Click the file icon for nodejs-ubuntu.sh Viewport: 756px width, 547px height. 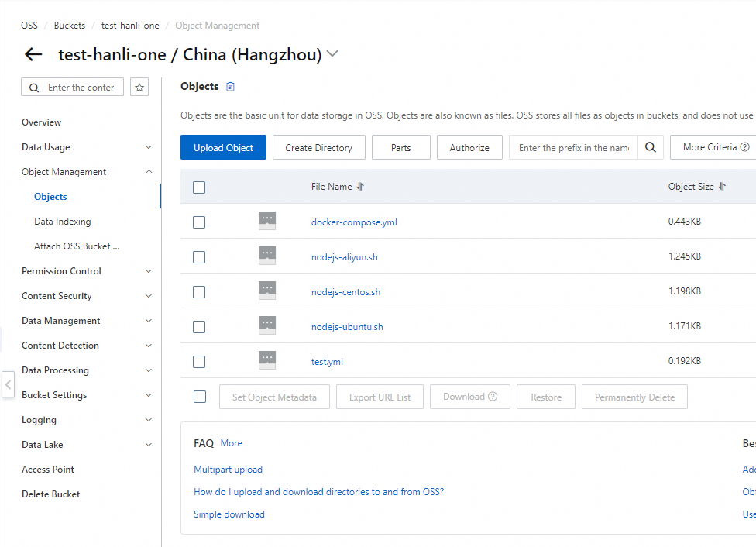(267, 325)
